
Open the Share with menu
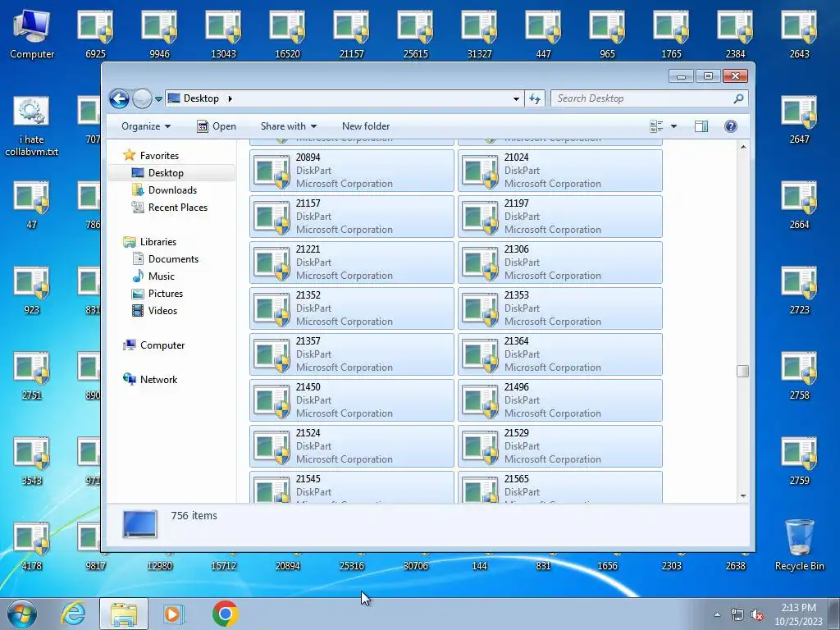click(x=288, y=126)
